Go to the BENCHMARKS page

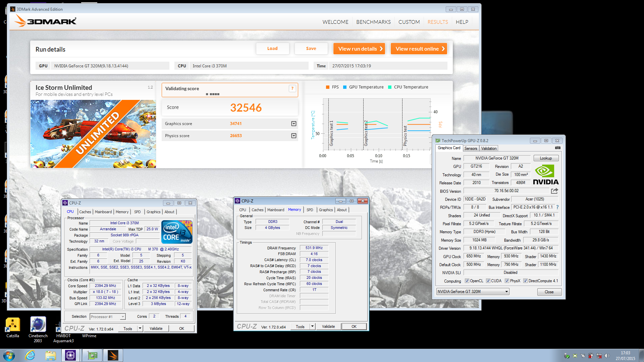(373, 22)
